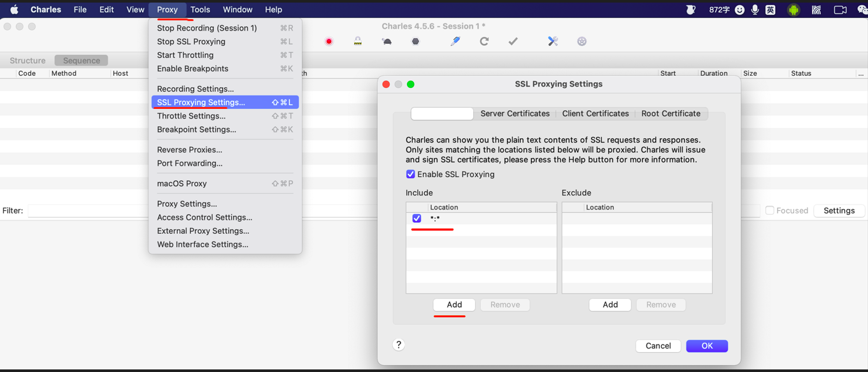
Task: Click the blue pen Compose icon
Action: point(455,41)
